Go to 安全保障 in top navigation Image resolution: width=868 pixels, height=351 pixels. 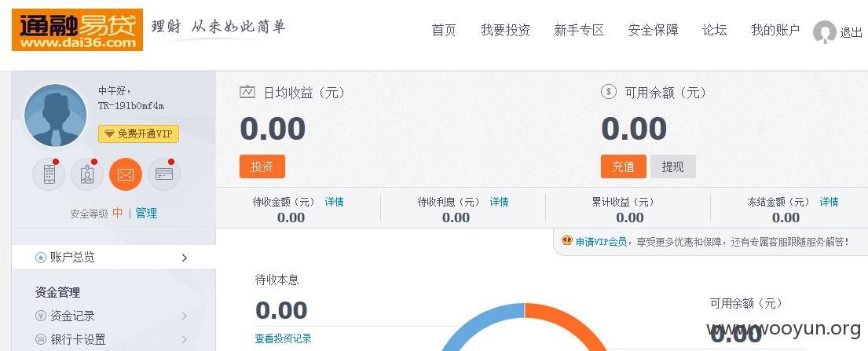(654, 31)
